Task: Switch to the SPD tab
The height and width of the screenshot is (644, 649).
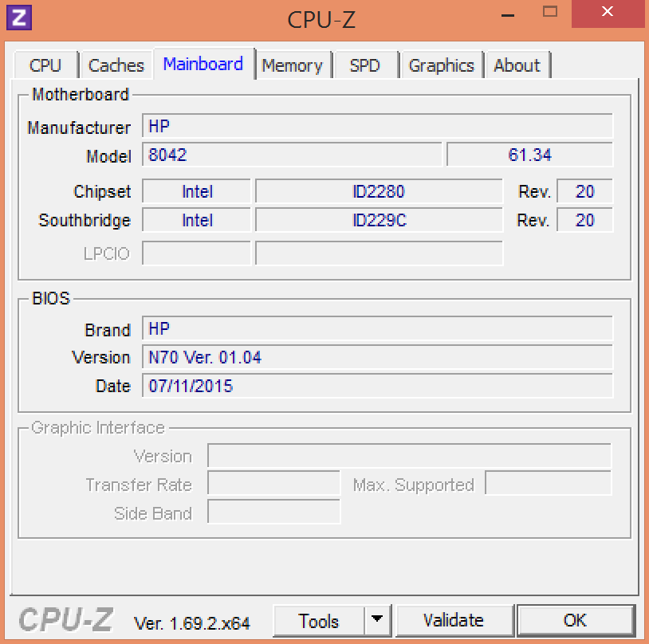Action: (x=364, y=65)
